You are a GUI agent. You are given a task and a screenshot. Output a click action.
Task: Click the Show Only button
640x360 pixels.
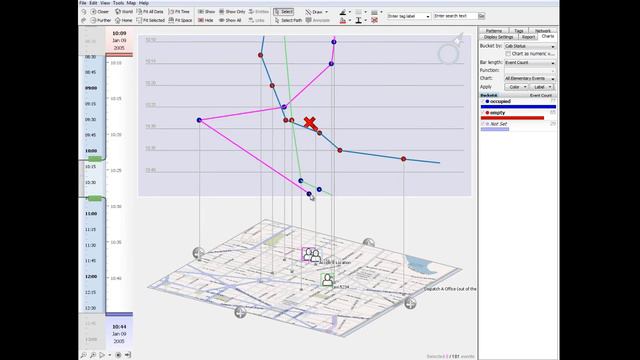[232, 12]
